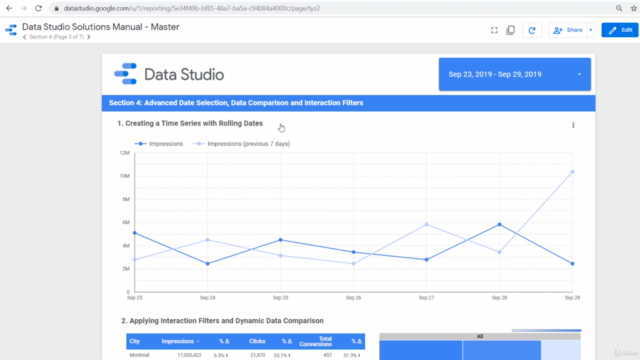The image size is (640, 360).
Task: Select Sep 23 Impressions data point
Action: point(135,233)
